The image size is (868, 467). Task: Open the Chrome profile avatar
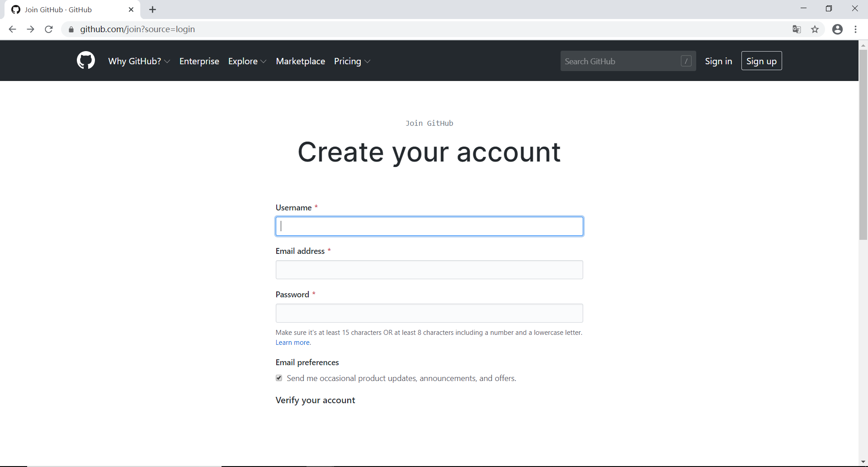point(837,29)
